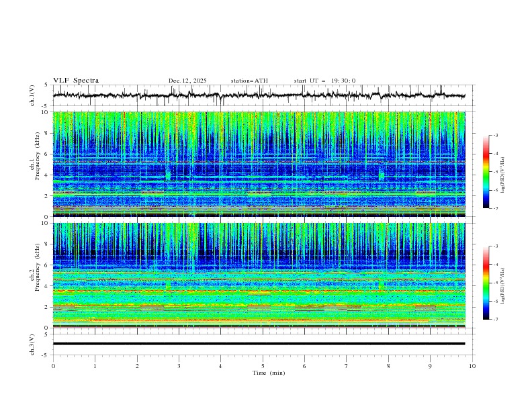The image size is (532, 411).
Task: Click the ch.2 color bar scale
Action: (x=486, y=283)
